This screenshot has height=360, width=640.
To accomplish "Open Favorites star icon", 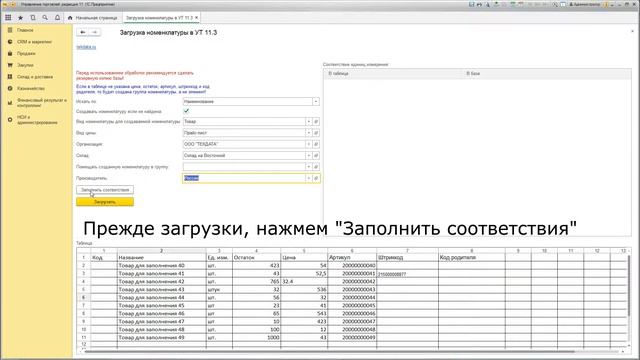I will coord(20,18).
